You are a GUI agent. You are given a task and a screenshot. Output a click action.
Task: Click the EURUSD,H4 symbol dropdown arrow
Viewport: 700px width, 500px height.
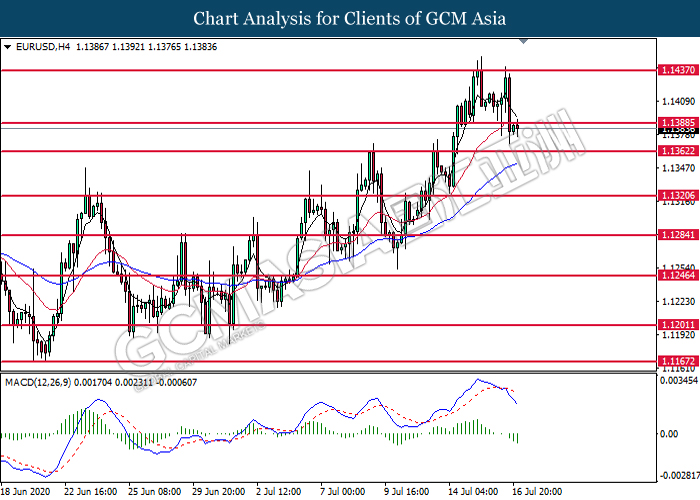coord(8,47)
